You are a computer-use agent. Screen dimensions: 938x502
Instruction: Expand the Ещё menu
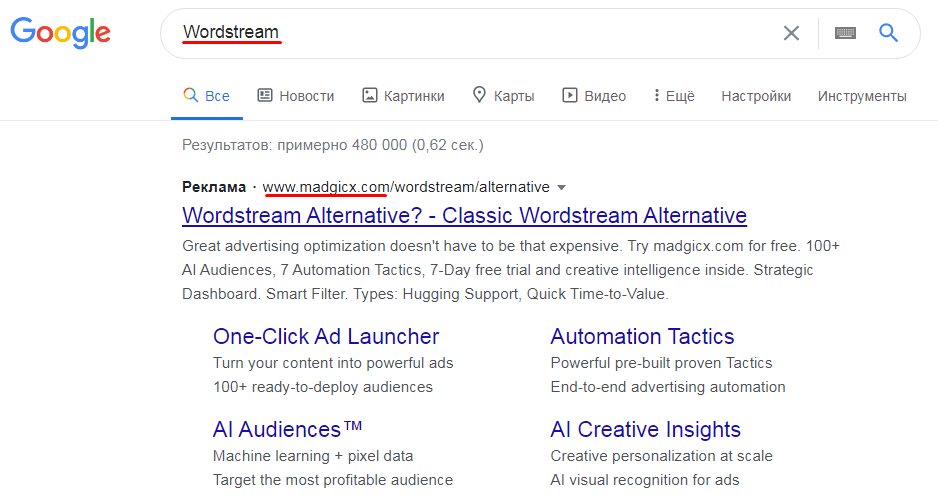click(x=674, y=96)
